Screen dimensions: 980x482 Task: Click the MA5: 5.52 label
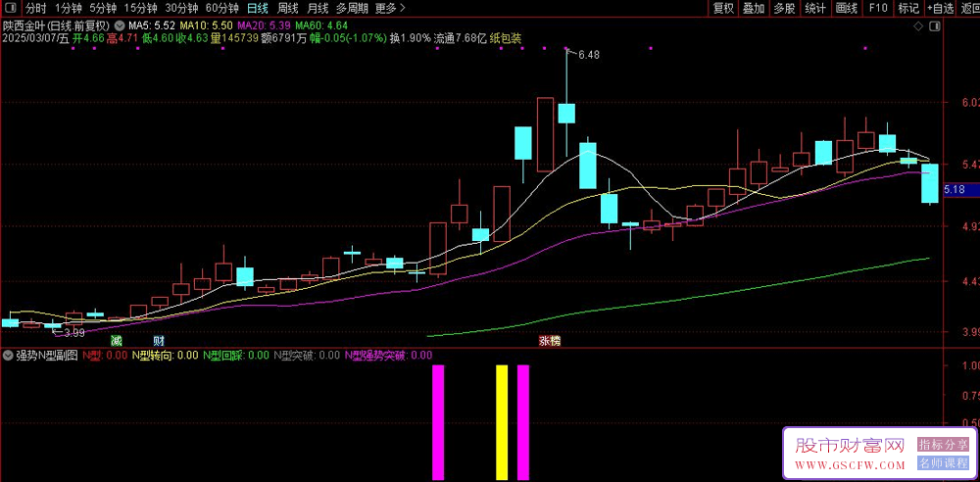[x=151, y=26]
